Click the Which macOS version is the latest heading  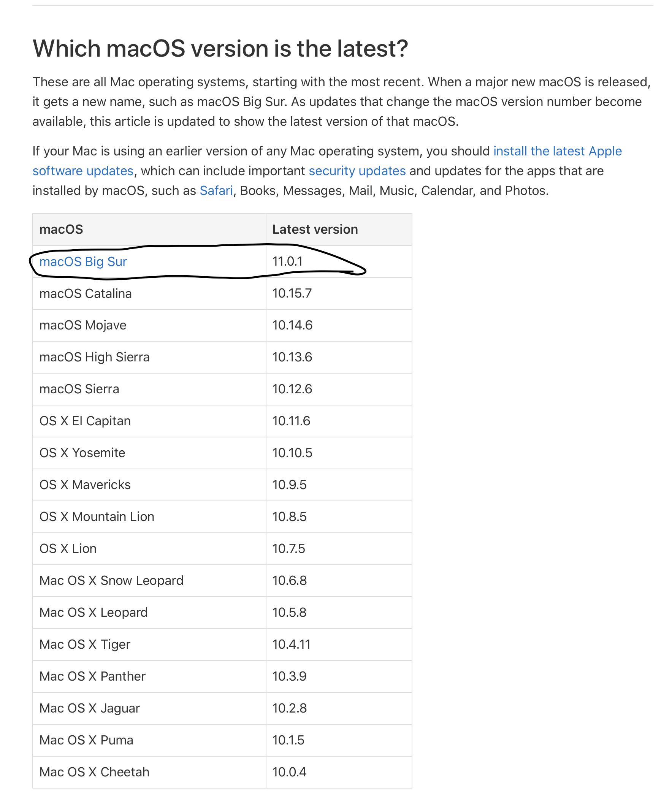click(x=220, y=49)
